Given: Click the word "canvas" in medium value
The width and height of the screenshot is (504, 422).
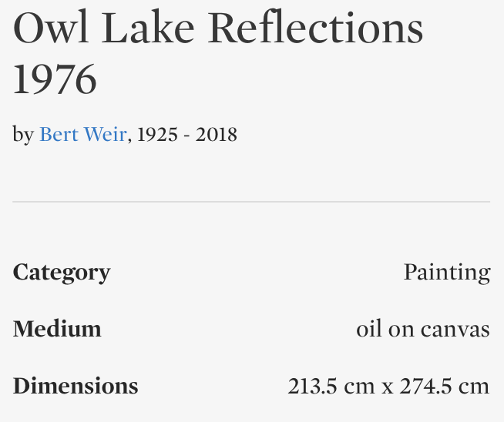Looking at the screenshot, I should tap(455, 330).
